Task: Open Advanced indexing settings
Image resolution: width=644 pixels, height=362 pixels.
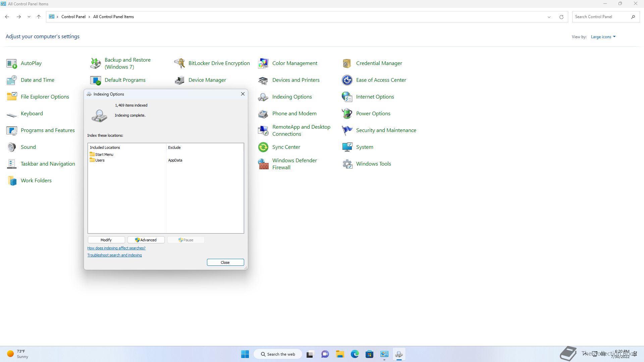Action: [x=146, y=240]
